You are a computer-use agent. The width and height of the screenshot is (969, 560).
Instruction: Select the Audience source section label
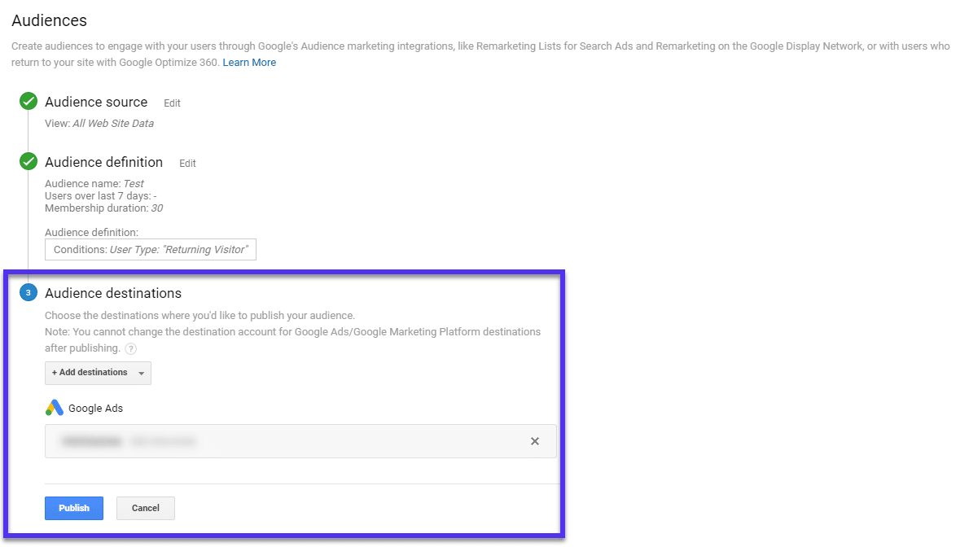click(x=96, y=102)
